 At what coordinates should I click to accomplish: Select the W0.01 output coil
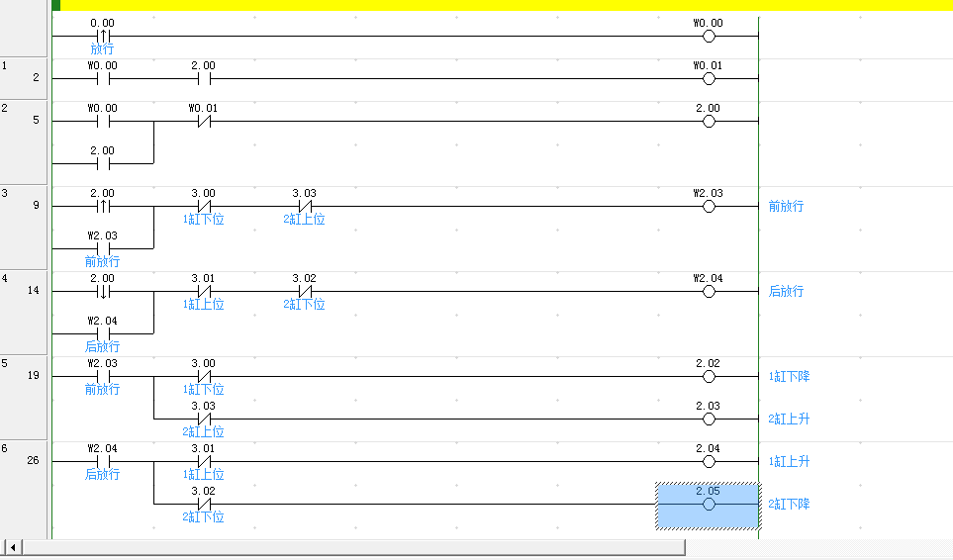click(708, 79)
